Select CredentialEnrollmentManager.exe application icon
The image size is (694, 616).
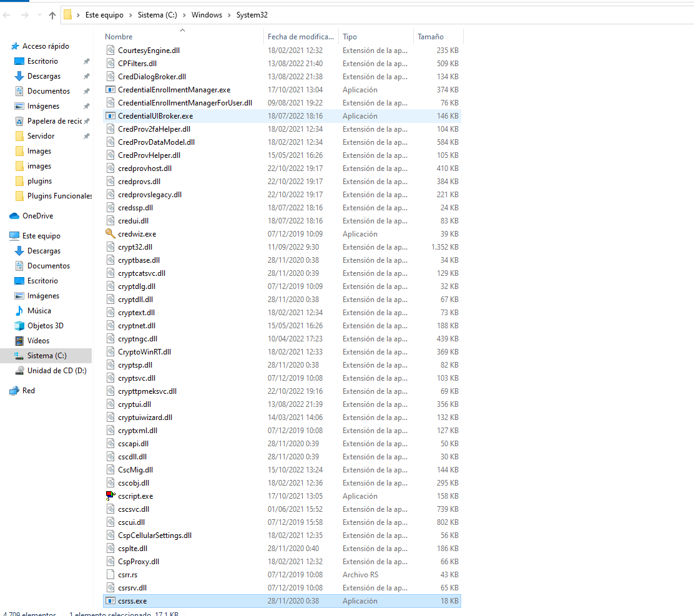tap(110, 90)
